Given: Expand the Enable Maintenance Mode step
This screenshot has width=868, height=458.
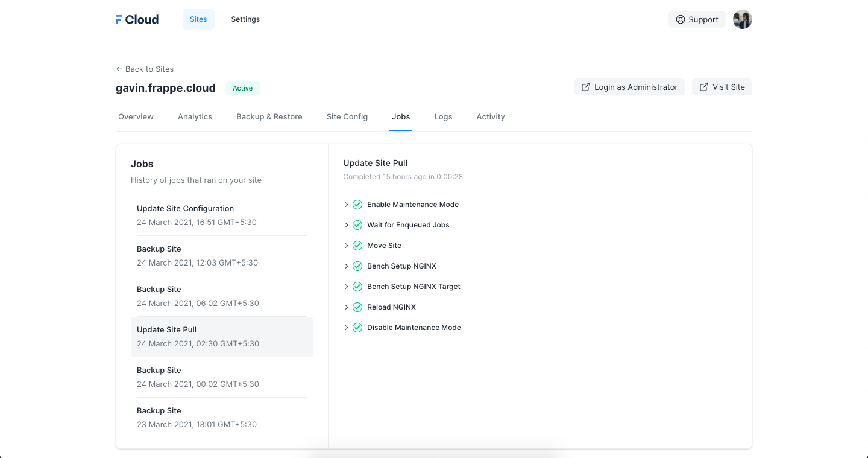Looking at the screenshot, I should 347,205.
